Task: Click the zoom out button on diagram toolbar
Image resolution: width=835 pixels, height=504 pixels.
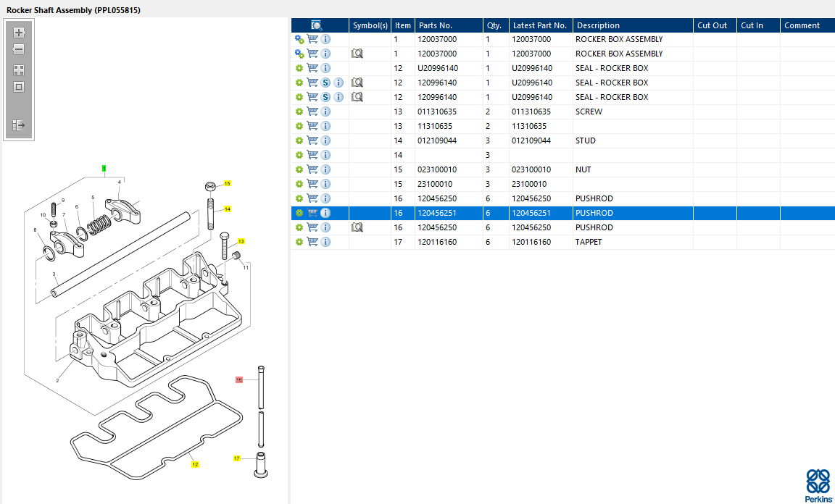Action: [x=19, y=49]
